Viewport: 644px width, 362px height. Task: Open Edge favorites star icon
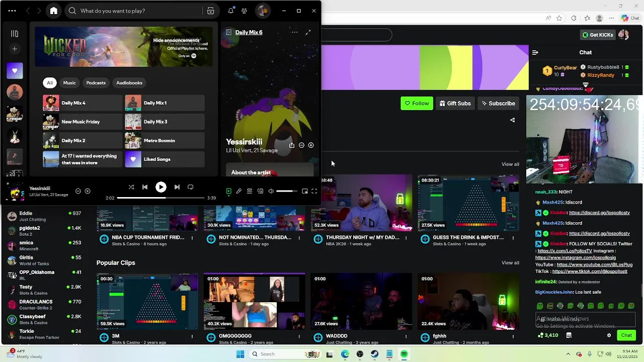tap(559, 18)
